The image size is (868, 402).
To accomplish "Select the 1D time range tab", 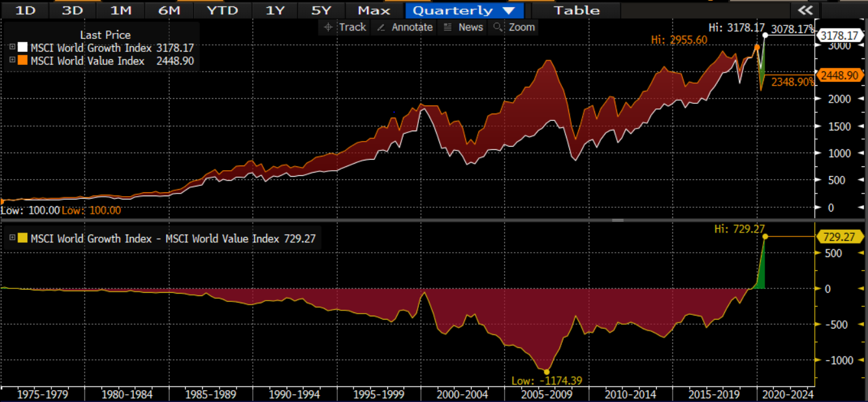I will [x=25, y=10].
